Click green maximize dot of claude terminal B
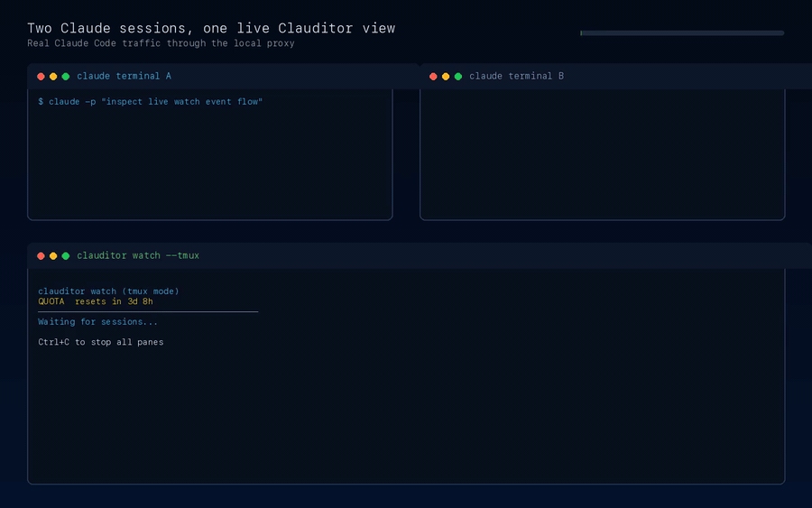 [458, 77]
